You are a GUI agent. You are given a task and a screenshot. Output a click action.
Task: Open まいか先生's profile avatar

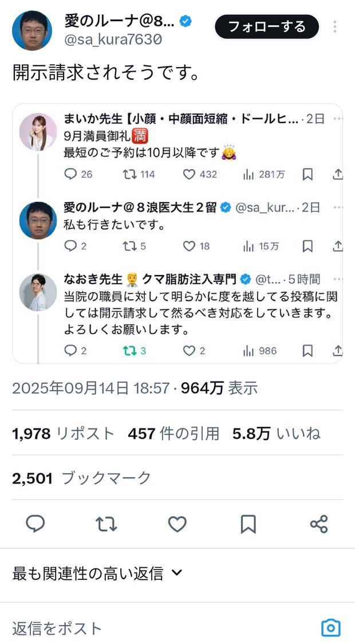tap(38, 132)
